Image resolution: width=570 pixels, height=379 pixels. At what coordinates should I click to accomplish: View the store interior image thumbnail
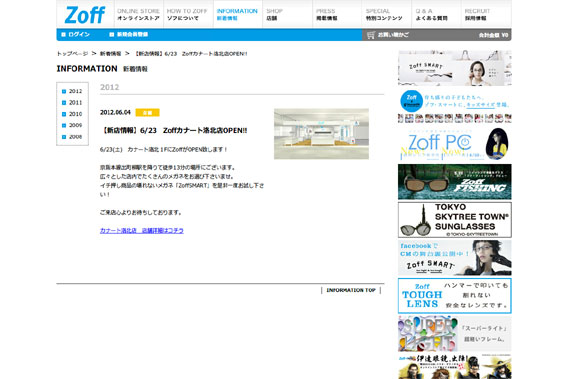coord(321,134)
